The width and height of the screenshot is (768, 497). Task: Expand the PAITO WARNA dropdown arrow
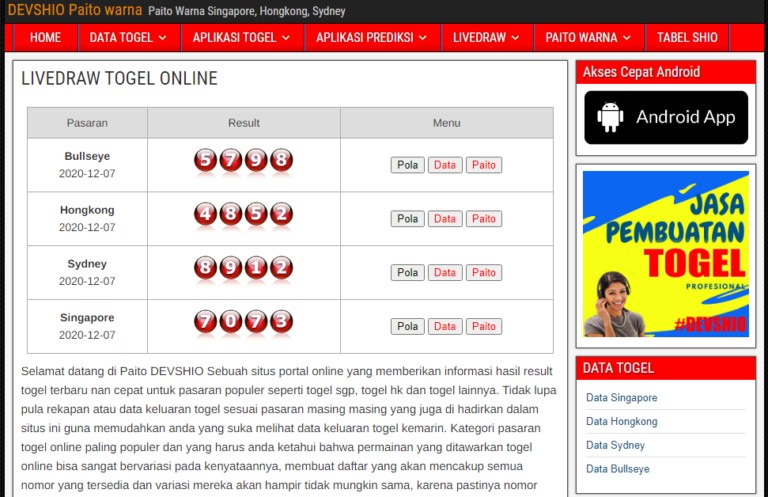[x=627, y=38]
